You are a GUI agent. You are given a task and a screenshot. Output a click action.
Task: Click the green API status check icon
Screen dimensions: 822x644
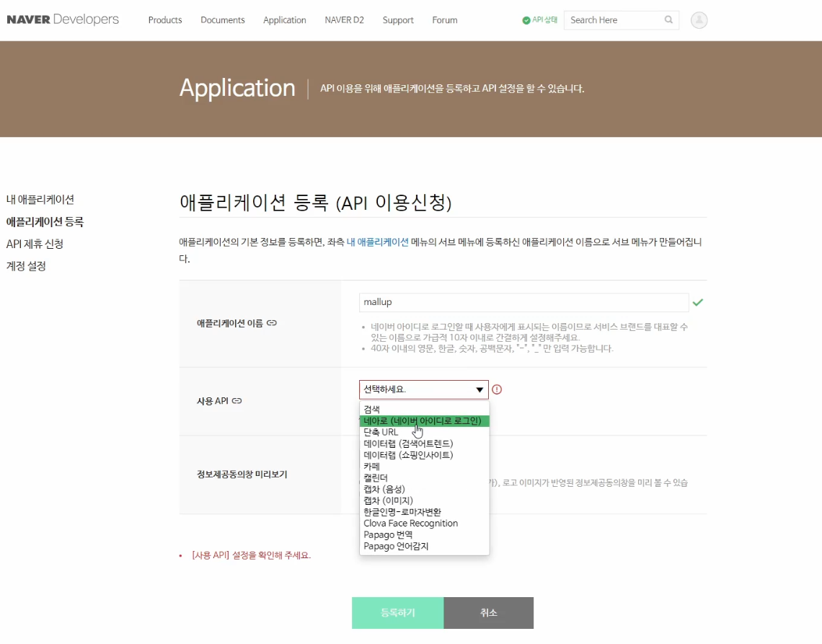coord(526,20)
